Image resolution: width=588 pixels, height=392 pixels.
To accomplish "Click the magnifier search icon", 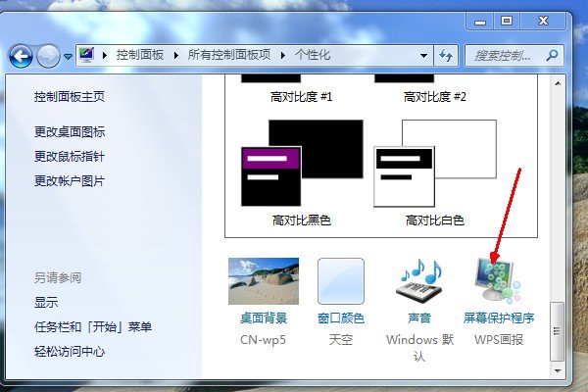I will click(552, 56).
